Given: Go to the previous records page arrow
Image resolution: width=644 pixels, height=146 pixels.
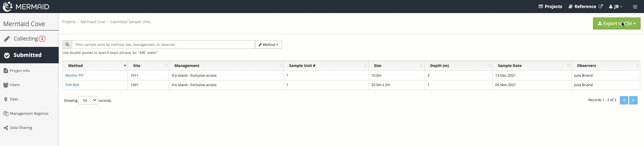Looking at the screenshot, I should click(624, 100).
